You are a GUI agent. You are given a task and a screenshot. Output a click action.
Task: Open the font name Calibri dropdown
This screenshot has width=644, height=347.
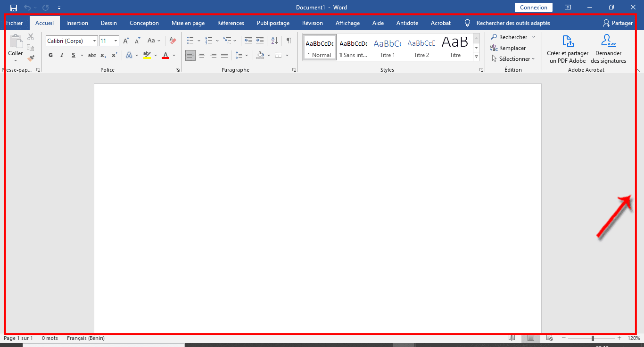coord(94,41)
